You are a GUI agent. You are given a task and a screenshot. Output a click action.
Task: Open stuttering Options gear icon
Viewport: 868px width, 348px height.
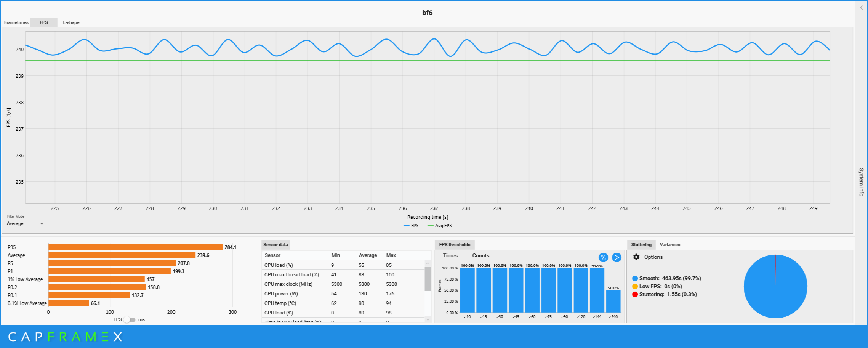click(x=636, y=257)
